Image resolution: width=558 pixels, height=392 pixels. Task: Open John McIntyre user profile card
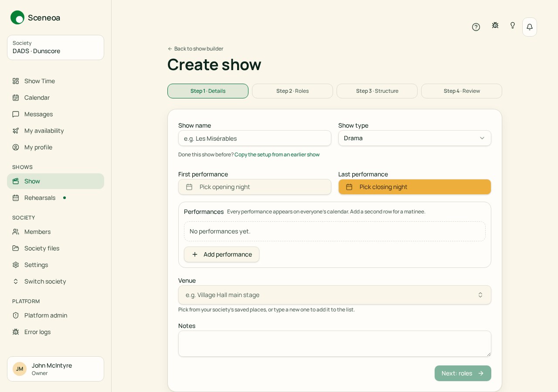55,369
